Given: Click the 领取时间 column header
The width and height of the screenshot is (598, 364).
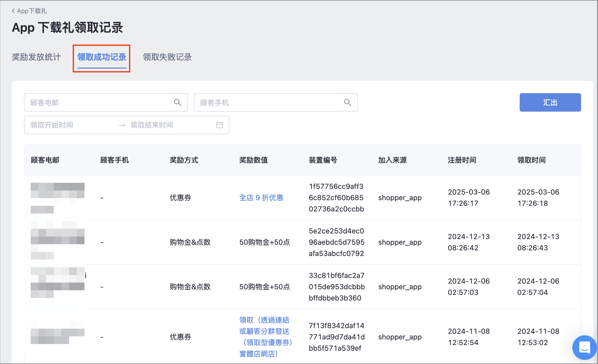Looking at the screenshot, I should [x=531, y=160].
